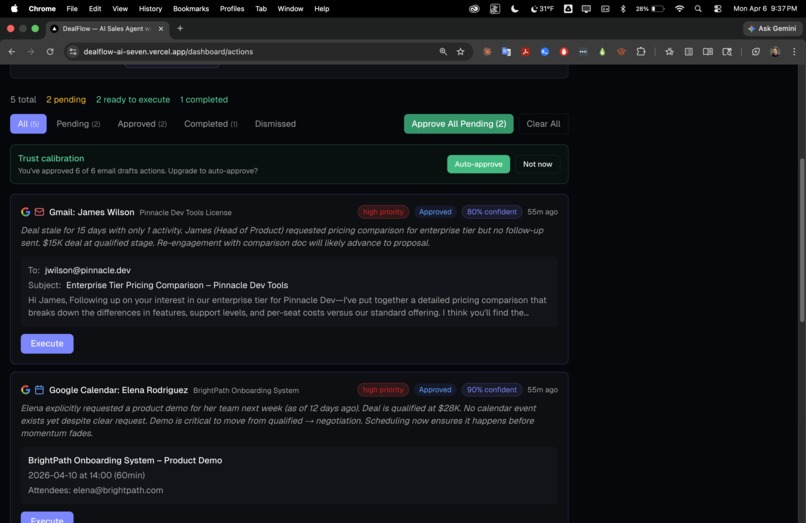Screen dimensions: 806x523
Task: Click Approve All Pending (2)
Action: pos(459,124)
